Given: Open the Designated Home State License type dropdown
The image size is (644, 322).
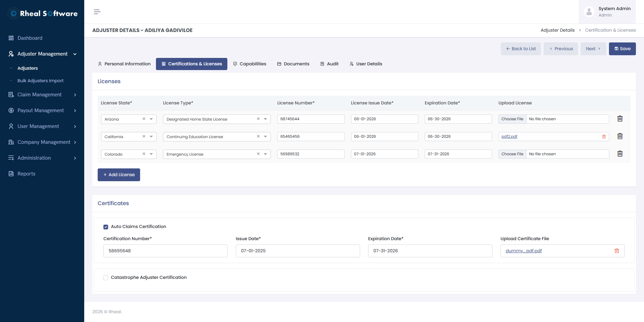Looking at the screenshot, I should tap(265, 119).
